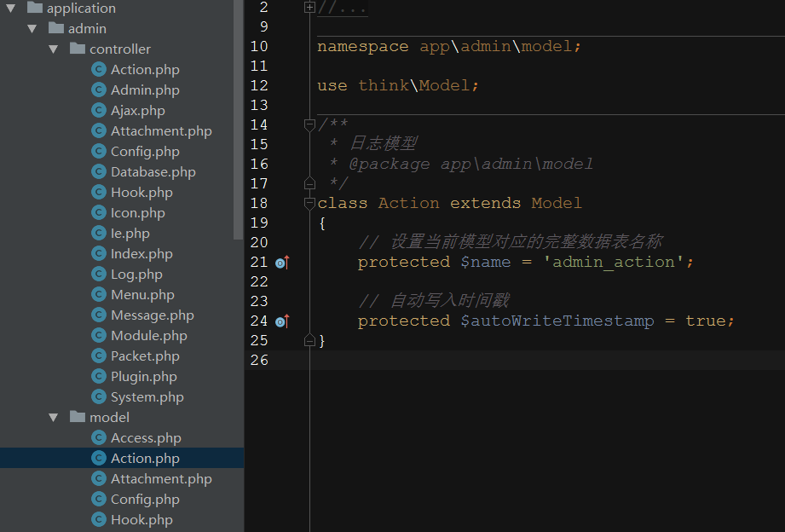785x532 pixels.
Task: Click the override navigation icon on line 24
Action: coord(281,321)
